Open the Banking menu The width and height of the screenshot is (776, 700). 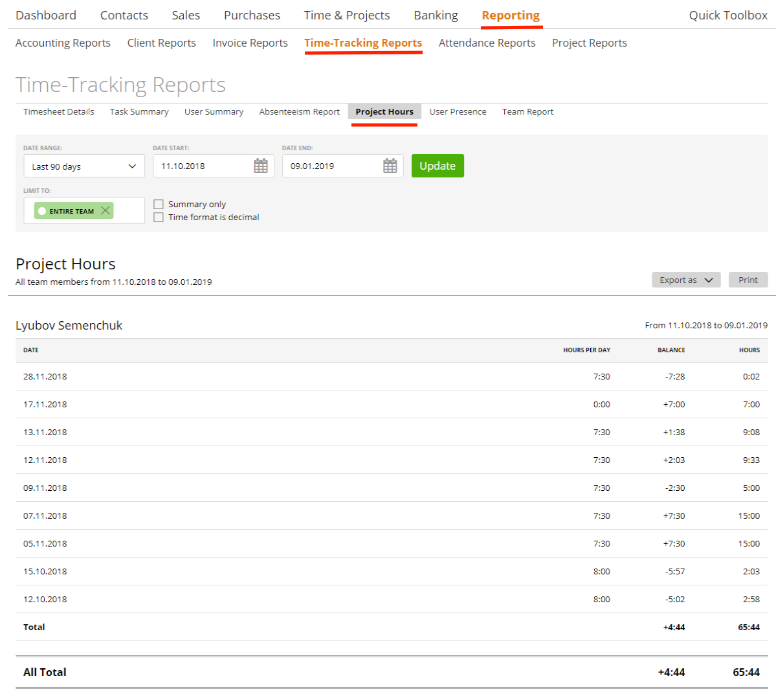436,15
